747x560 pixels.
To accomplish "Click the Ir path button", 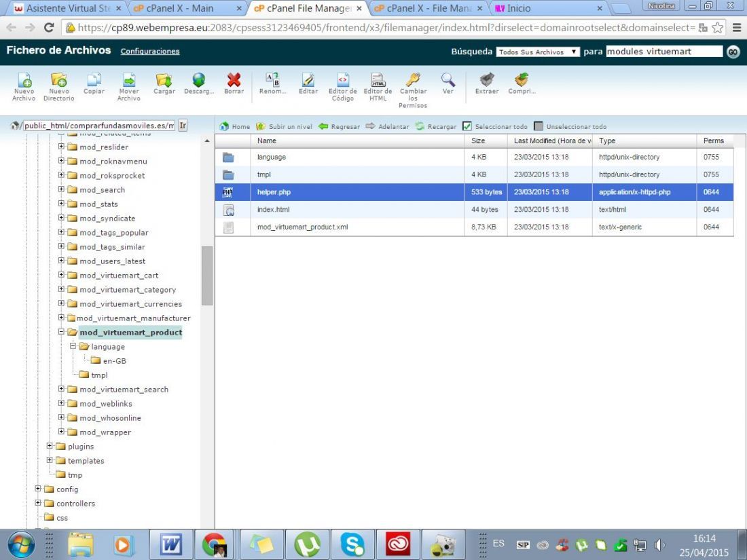I will (x=183, y=126).
